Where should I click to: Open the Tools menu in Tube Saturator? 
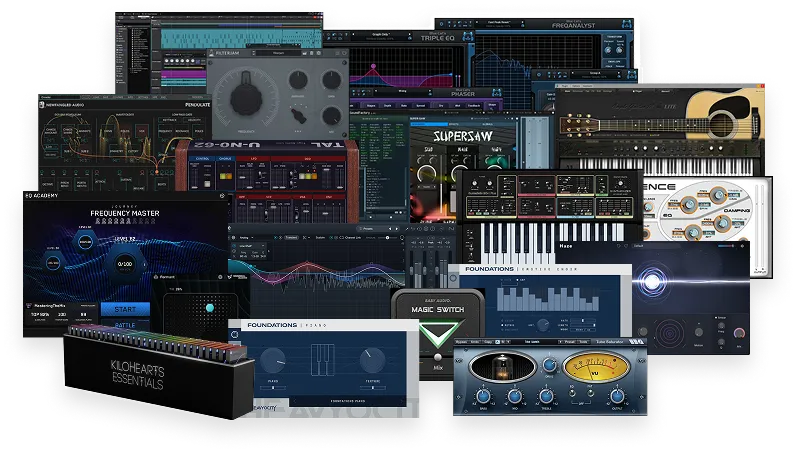tap(584, 342)
